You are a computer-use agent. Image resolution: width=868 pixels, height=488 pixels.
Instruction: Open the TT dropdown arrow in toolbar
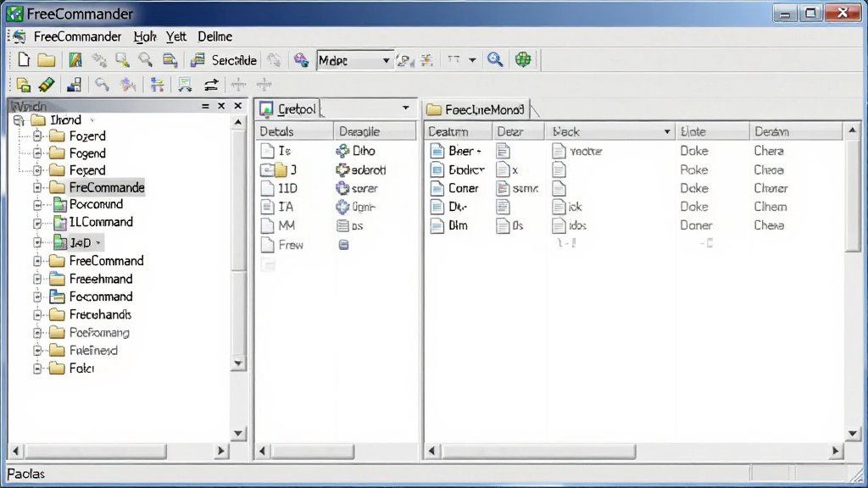(x=472, y=60)
